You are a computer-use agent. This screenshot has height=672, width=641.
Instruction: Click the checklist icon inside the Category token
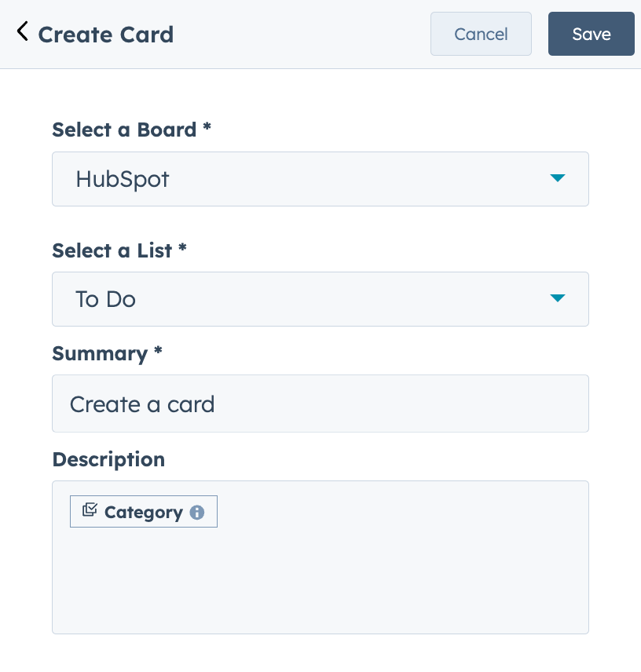click(89, 510)
